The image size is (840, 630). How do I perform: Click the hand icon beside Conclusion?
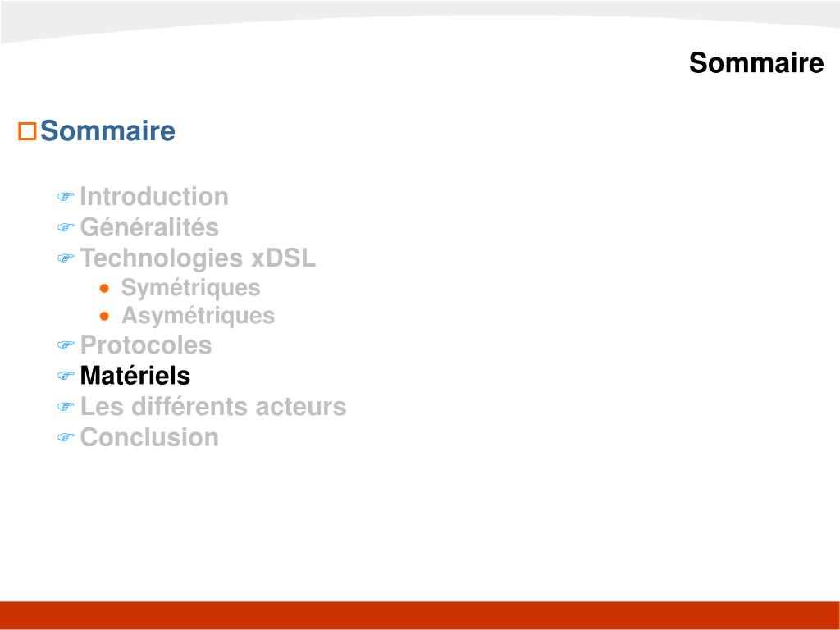(66, 438)
